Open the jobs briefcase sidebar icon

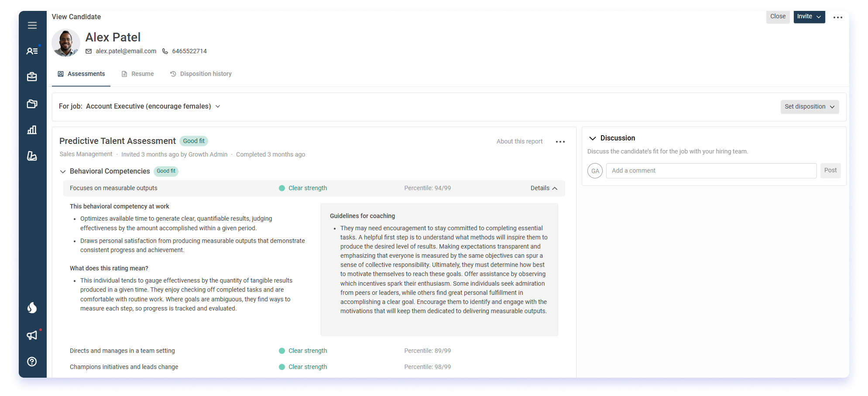click(32, 77)
